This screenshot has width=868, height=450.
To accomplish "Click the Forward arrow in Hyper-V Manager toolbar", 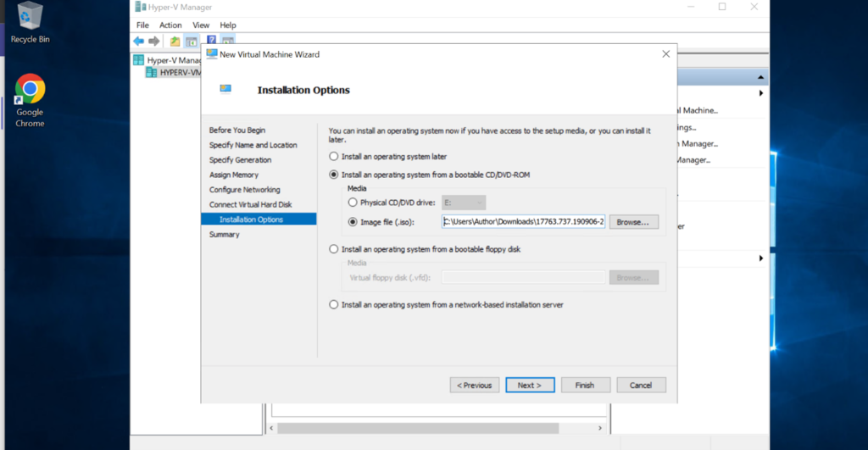I will [x=154, y=41].
